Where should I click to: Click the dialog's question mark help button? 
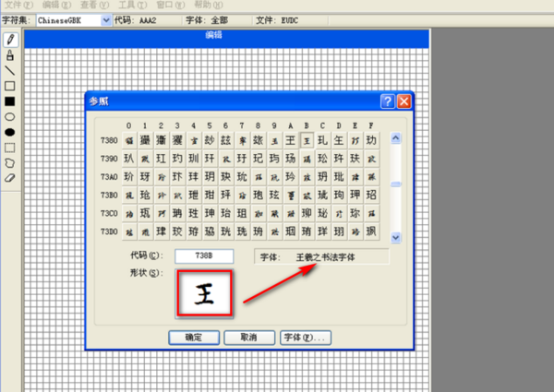click(388, 101)
